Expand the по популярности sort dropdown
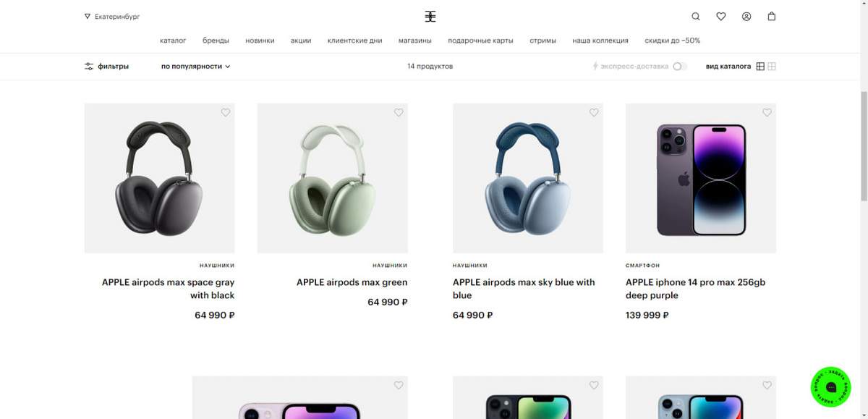This screenshot has width=868, height=419. (195, 67)
